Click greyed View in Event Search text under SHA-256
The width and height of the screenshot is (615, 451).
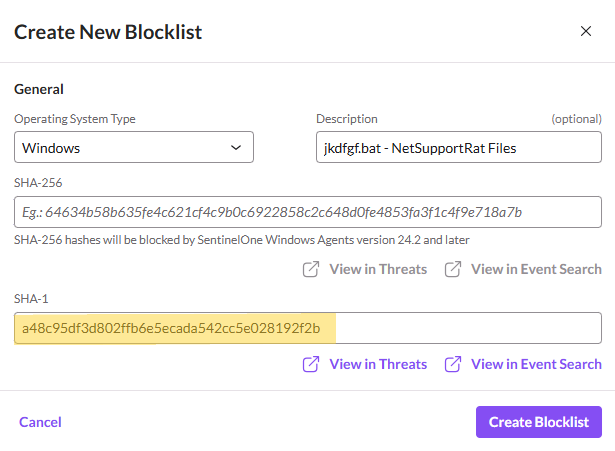536,269
